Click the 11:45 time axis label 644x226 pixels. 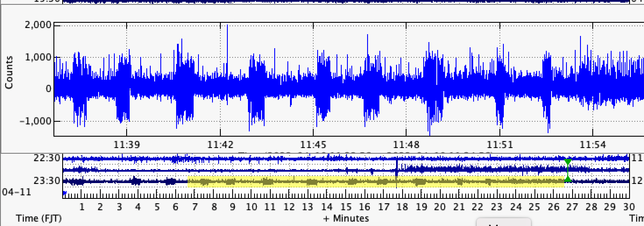(313, 144)
